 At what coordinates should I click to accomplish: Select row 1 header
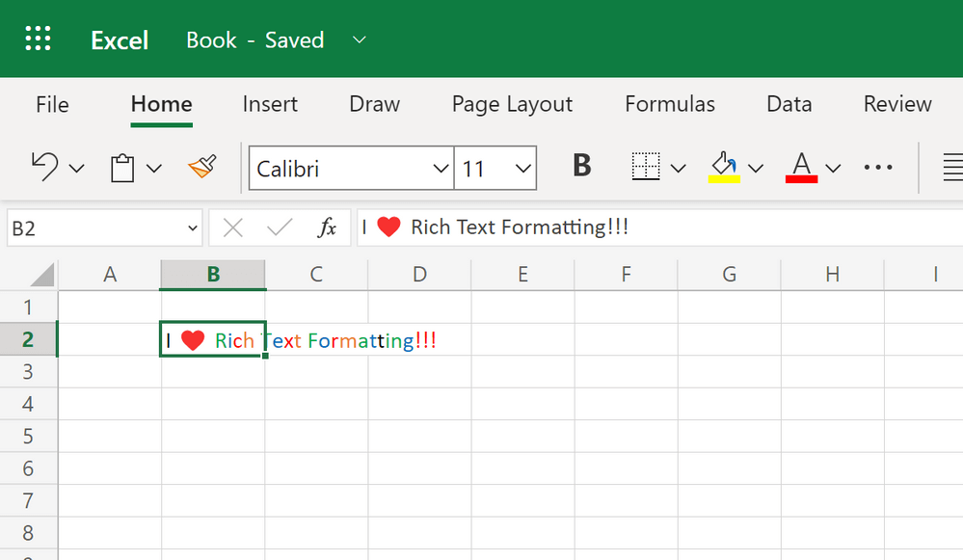[28, 307]
